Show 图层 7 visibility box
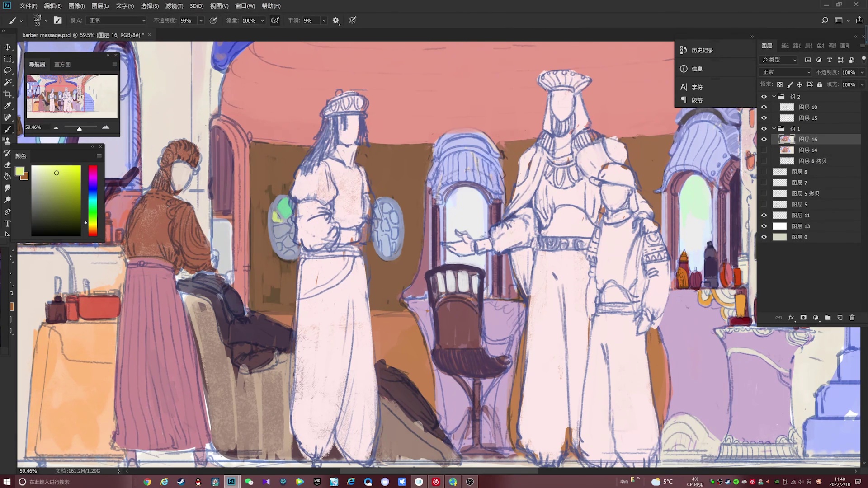Viewport: 868px width, 488px height. [x=764, y=183]
